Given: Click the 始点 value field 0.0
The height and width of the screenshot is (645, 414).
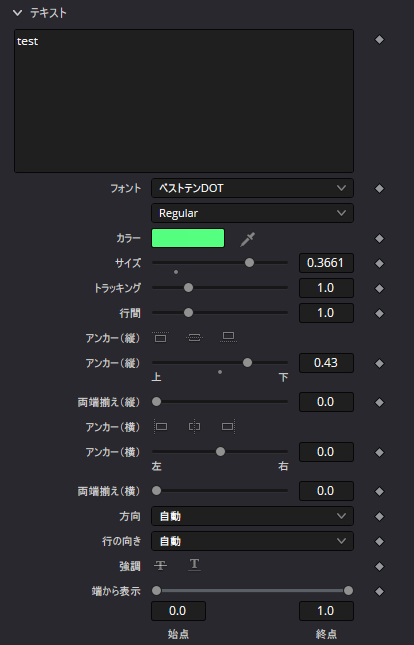Looking at the screenshot, I should coord(178,611).
